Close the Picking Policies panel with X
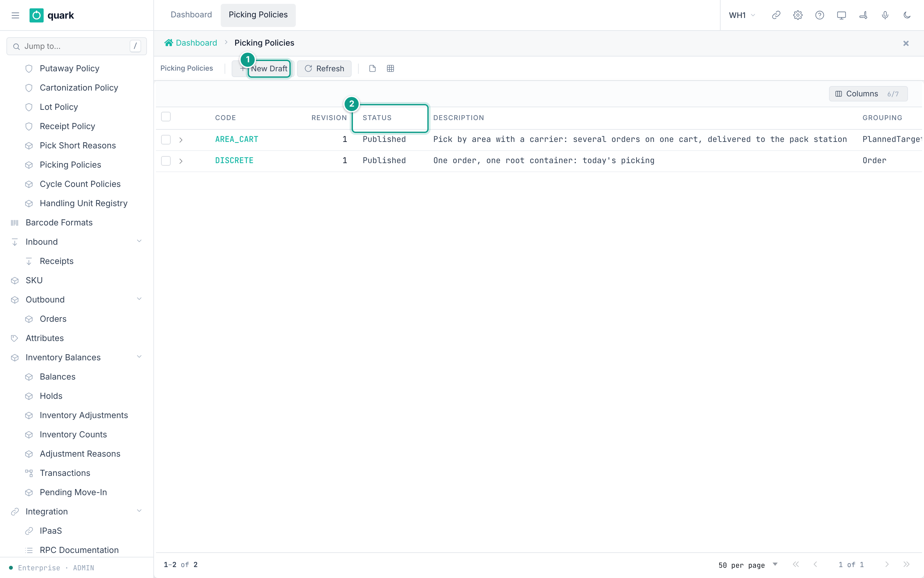This screenshot has width=924, height=578. [906, 43]
